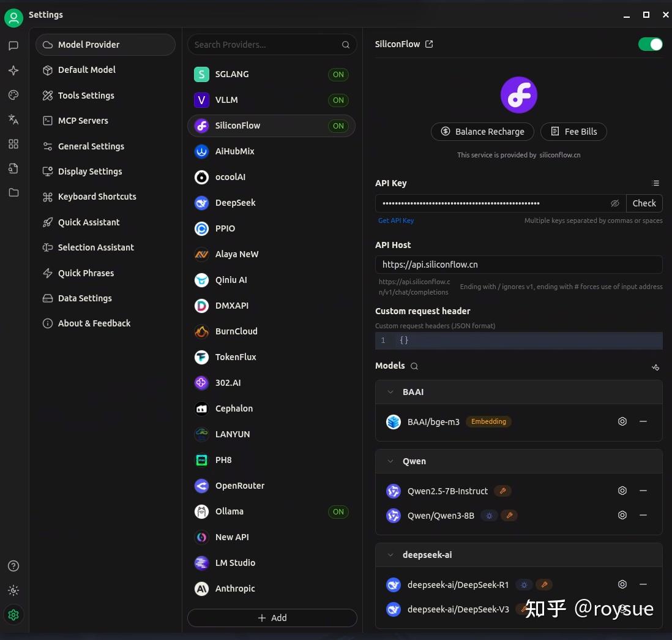Select the VLLM provider
Screen dimensions: 672x640
(x=271, y=100)
